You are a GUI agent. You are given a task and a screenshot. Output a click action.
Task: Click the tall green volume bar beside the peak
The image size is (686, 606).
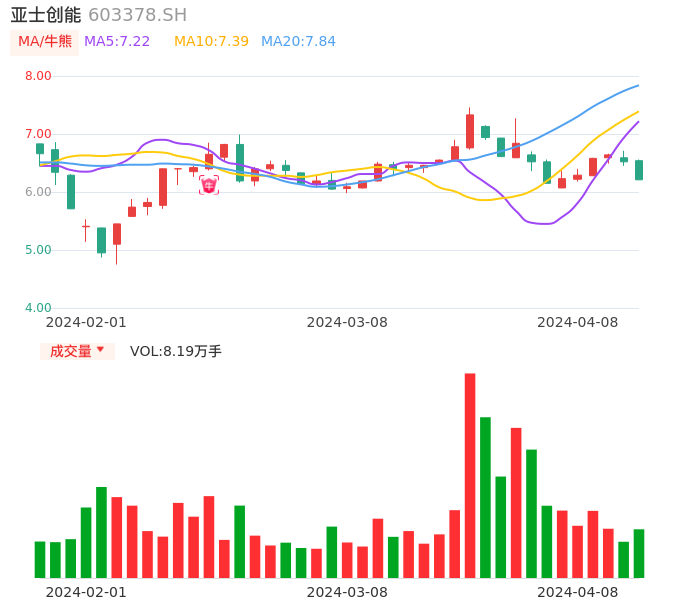tap(485, 497)
